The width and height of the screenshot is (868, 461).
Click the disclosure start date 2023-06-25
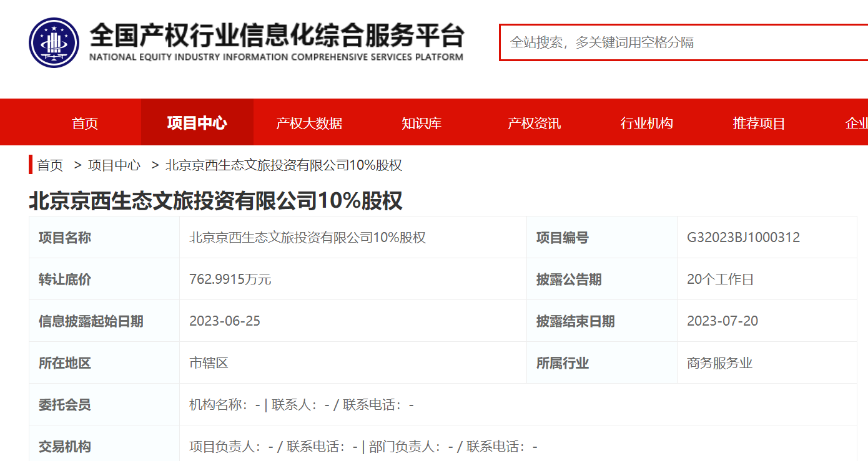point(225,321)
